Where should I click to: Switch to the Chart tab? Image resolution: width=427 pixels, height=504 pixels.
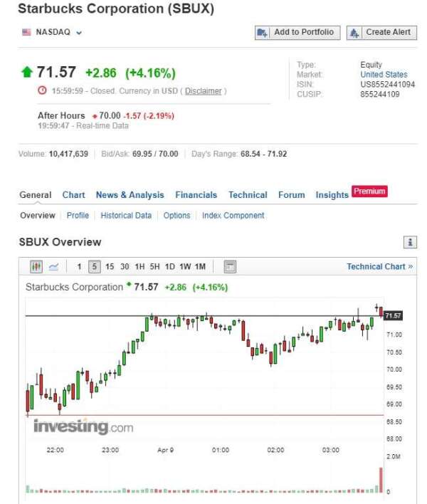73,195
